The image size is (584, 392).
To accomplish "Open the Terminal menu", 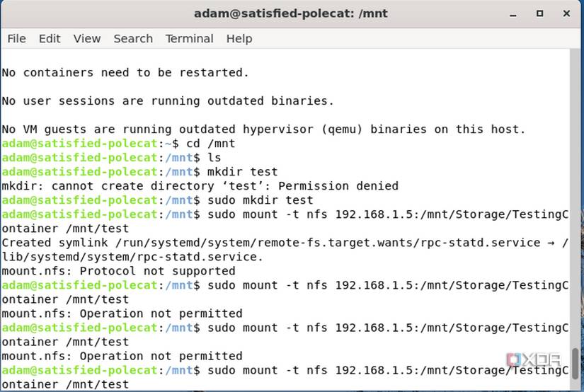I will [x=189, y=38].
